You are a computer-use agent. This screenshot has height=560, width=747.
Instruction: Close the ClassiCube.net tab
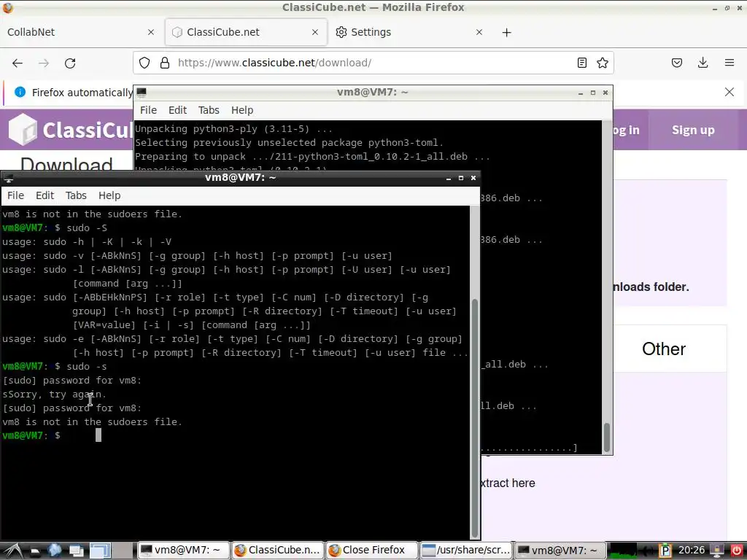point(315,32)
